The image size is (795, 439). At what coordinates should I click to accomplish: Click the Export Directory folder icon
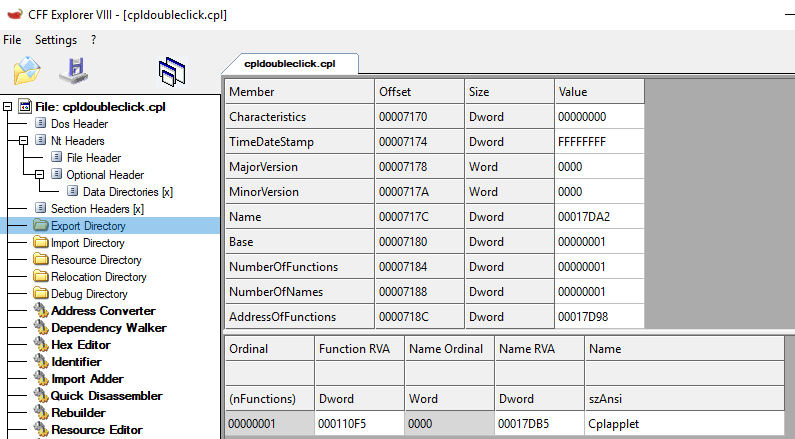[41, 225]
